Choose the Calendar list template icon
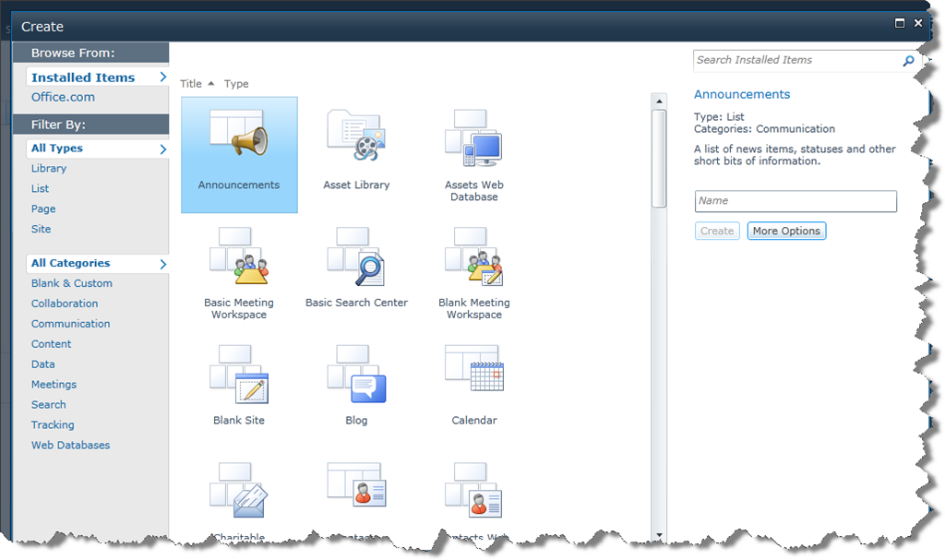The height and width of the screenshot is (560, 945). pos(473,375)
